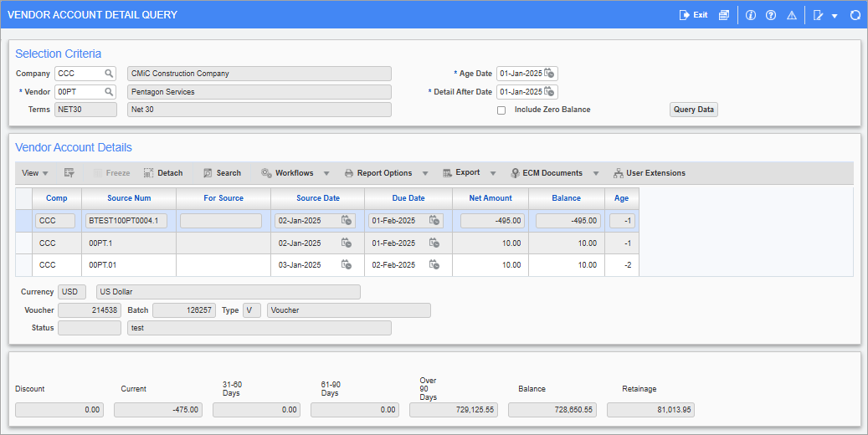Open the help question mark icon
The height and width of the screenshot is (435, 868).
click(x=771, y=15)
